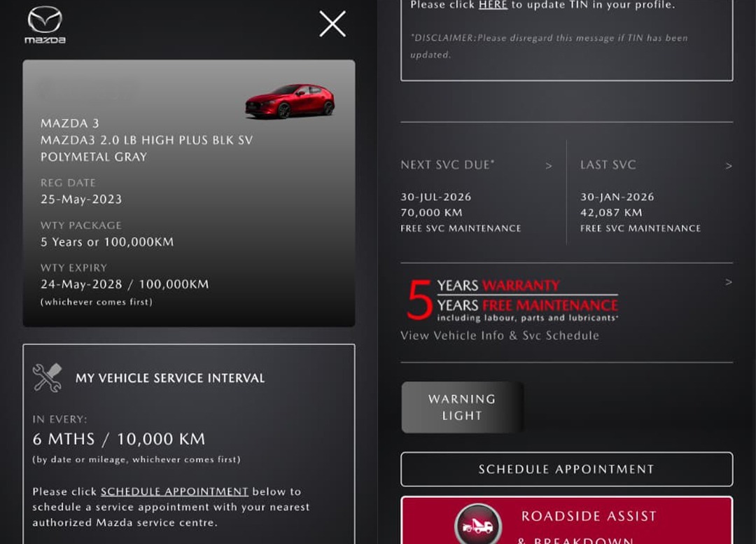The width and height of the screenshot is (756, 544).
Task: Select the POLYMETAL GRAY colour text
Action: coord(94,157)
